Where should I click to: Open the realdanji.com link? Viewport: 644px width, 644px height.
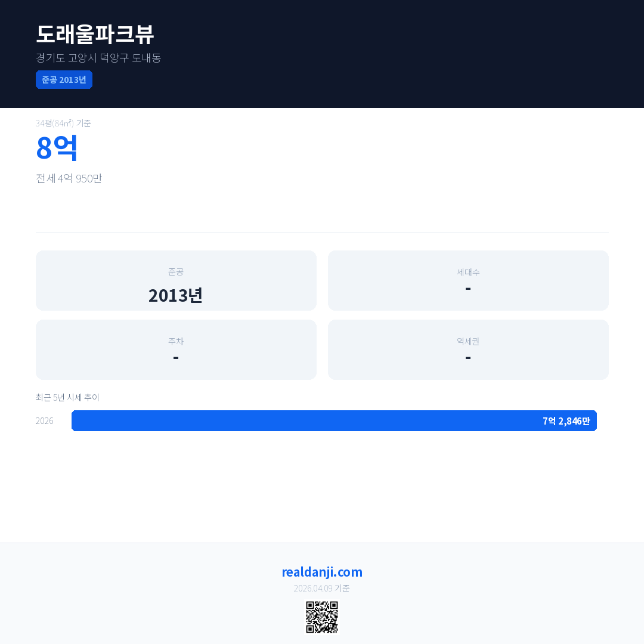pos(322,572)
